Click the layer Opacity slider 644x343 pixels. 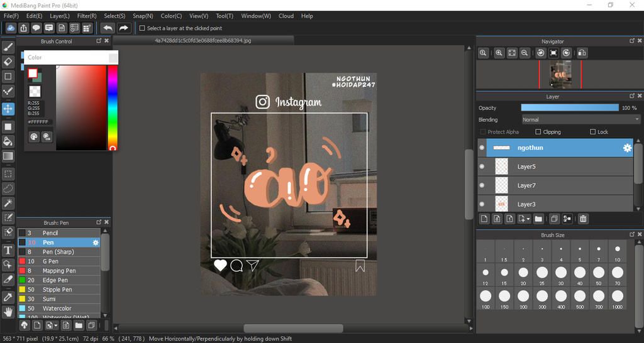tap(570, 108)
